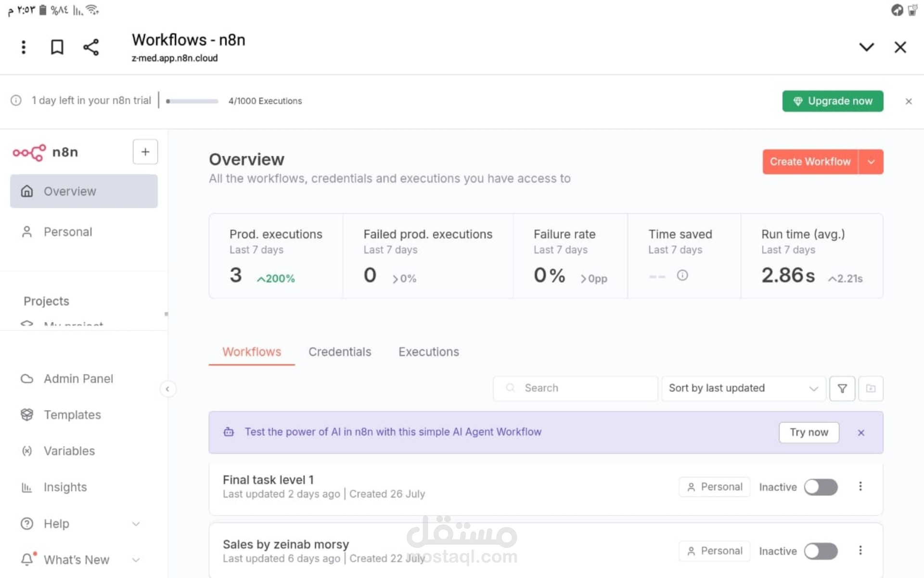Open the workflow filter funnel icon
This screenshot has width=924, height=578.
click(x=842, y=388)
